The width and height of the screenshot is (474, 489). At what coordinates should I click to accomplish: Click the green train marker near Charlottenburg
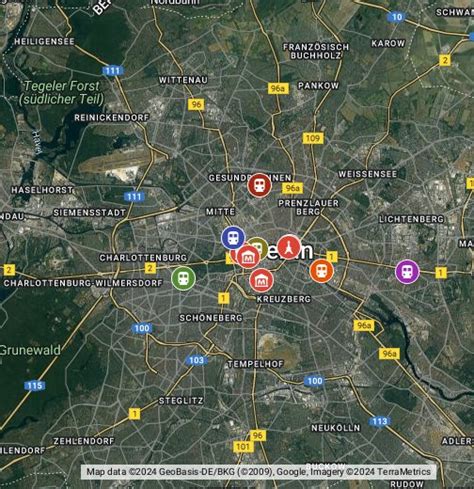183,278
